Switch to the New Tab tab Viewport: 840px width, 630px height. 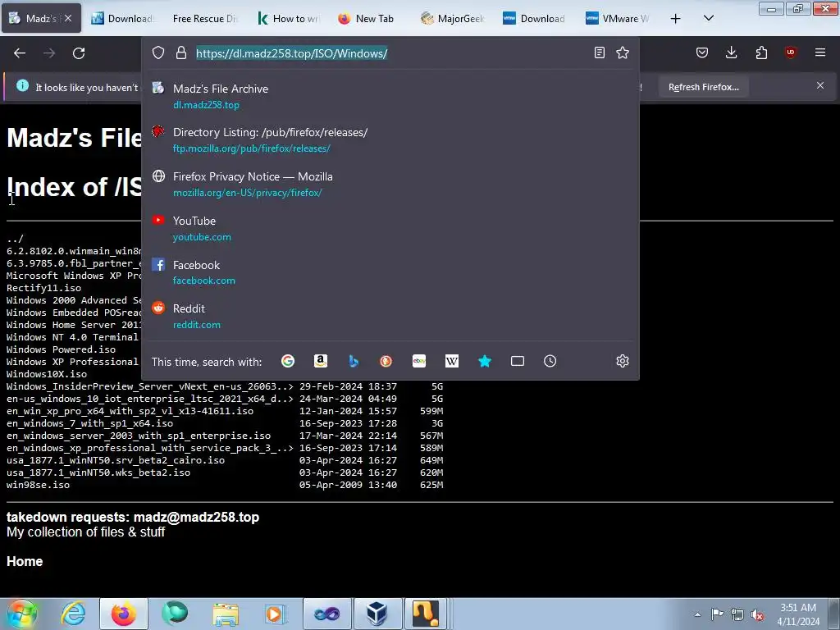pos(372,18)
